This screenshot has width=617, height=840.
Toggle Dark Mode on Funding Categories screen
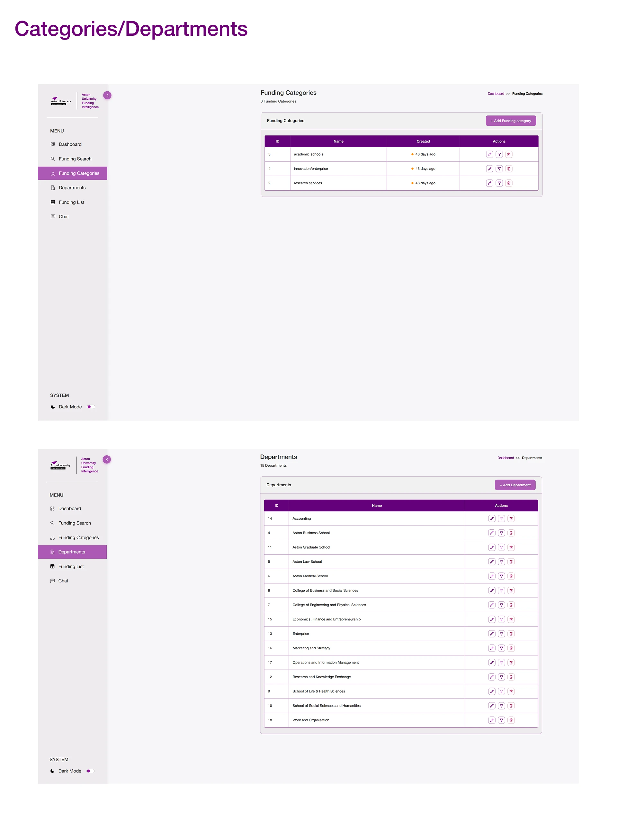tap(91, 406)
